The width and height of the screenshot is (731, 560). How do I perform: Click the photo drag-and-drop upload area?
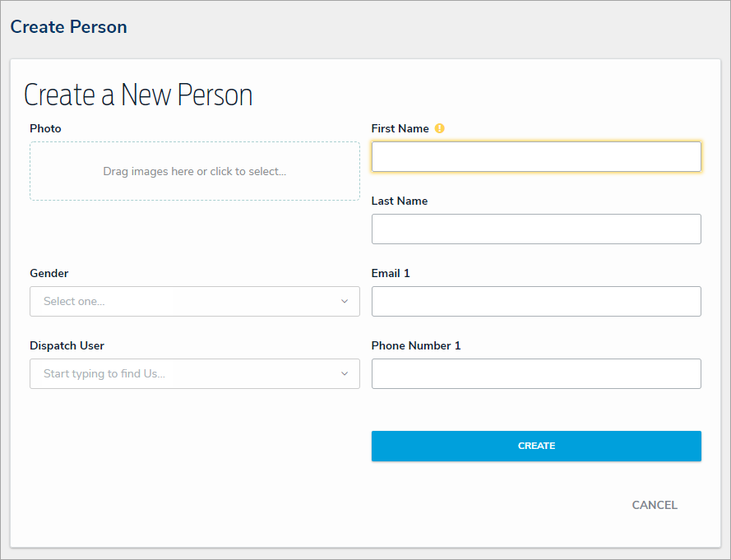pyautogui.click(x=195, y=171)
